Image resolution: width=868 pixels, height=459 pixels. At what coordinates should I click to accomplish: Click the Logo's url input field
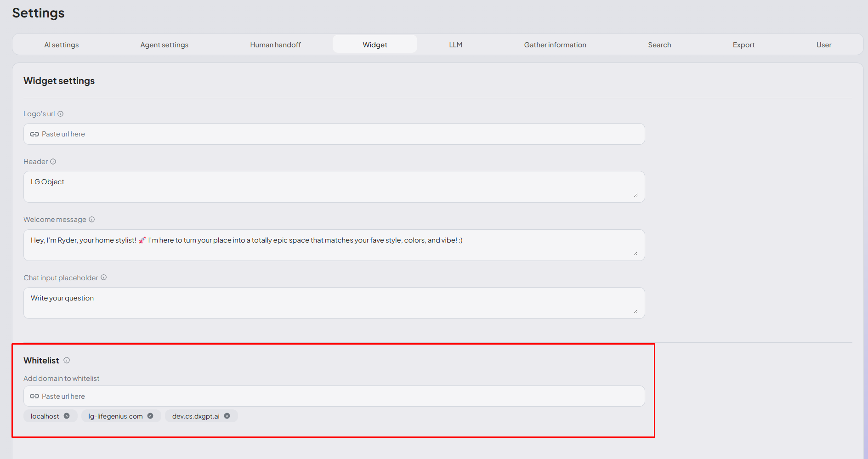(334, 134)
